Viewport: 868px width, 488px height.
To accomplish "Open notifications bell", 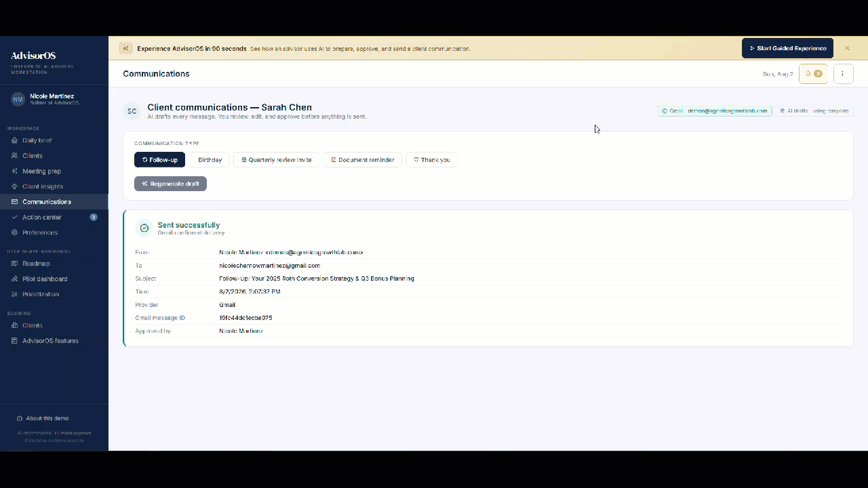I will click(x=814, y=74).
